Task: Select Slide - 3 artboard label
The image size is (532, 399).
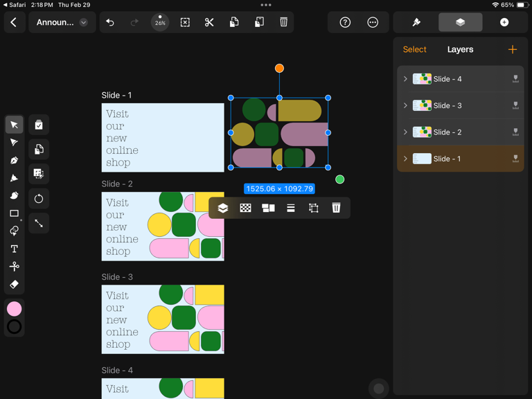Action: [x=117, y=277]
